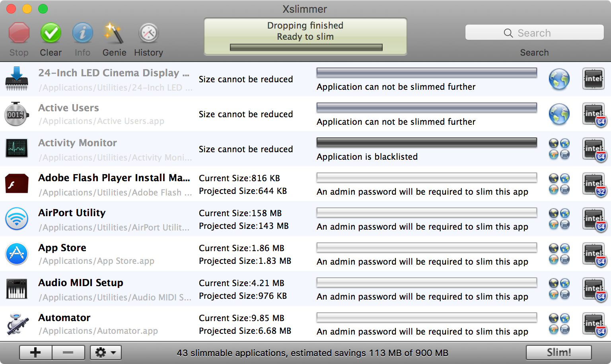This screenshot has width=611, height=364.
Task: Click the Stop toolbar icon
Action: (x=19, y=33)
